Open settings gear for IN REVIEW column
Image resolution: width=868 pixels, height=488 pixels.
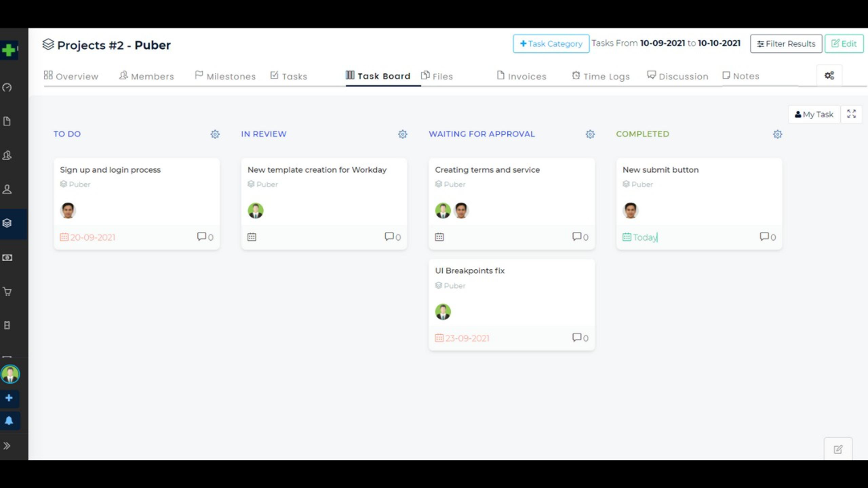tap(403, 134)
